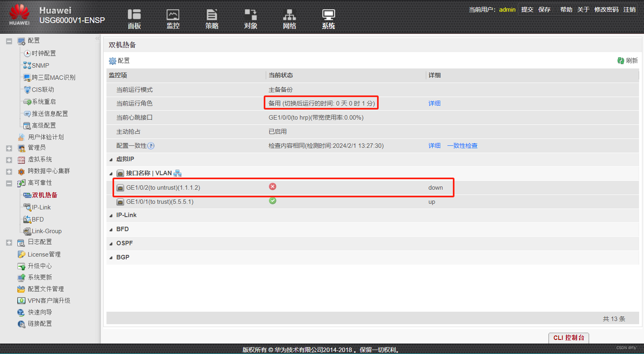The width and height of the screenshot is (644, 354).
Task: Open the CLI 控制台 button
Action: [569, 338]
